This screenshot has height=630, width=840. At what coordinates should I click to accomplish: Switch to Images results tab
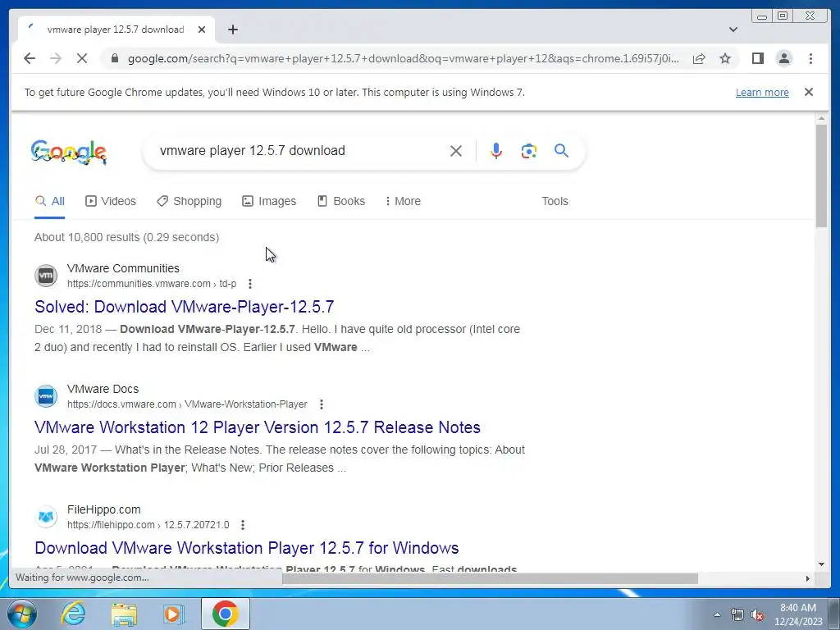coord(269,202)
